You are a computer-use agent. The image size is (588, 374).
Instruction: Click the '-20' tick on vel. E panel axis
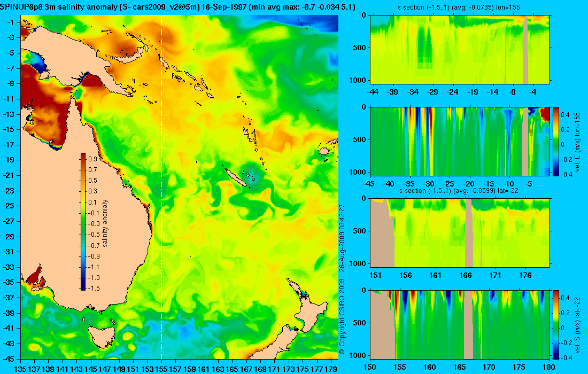point(469,184)
